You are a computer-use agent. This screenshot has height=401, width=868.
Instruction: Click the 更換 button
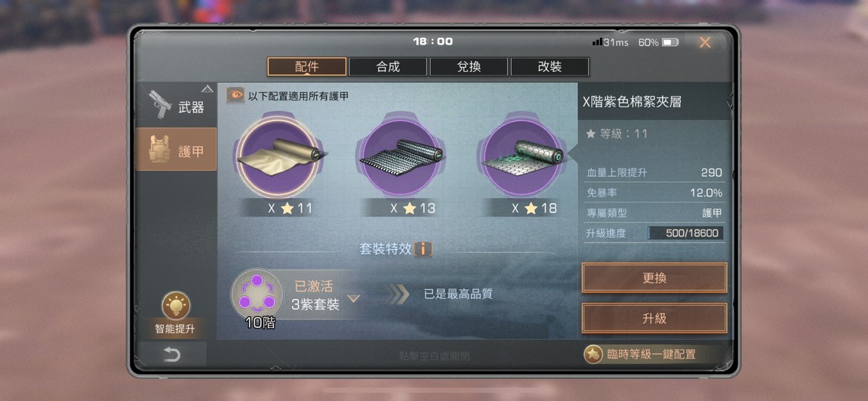coord(654,278)
